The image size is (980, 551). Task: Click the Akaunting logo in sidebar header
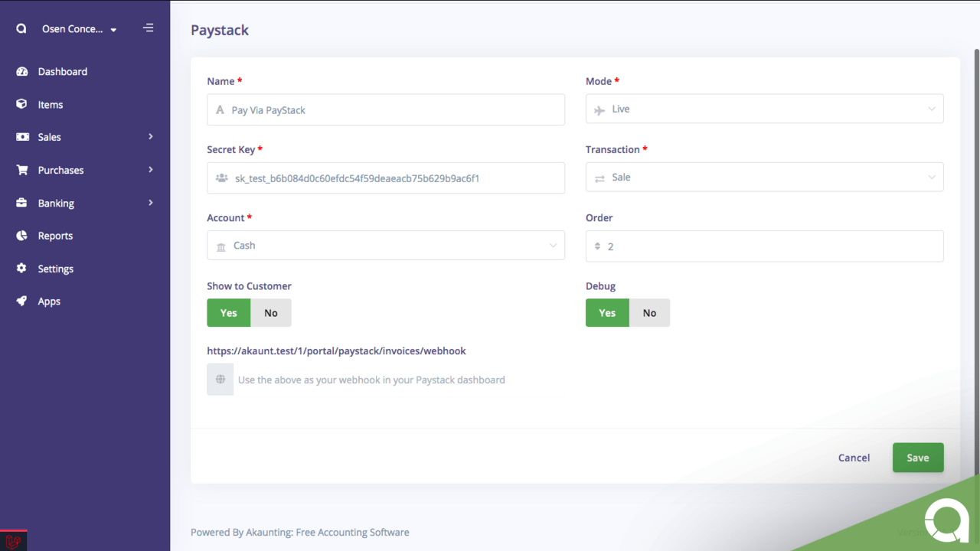21,29
